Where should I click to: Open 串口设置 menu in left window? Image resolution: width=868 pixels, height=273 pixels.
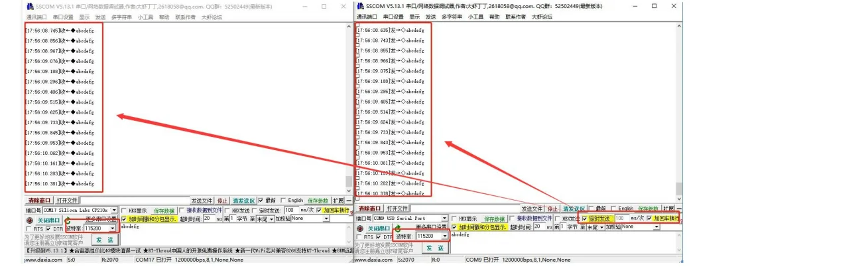point(62,17)
